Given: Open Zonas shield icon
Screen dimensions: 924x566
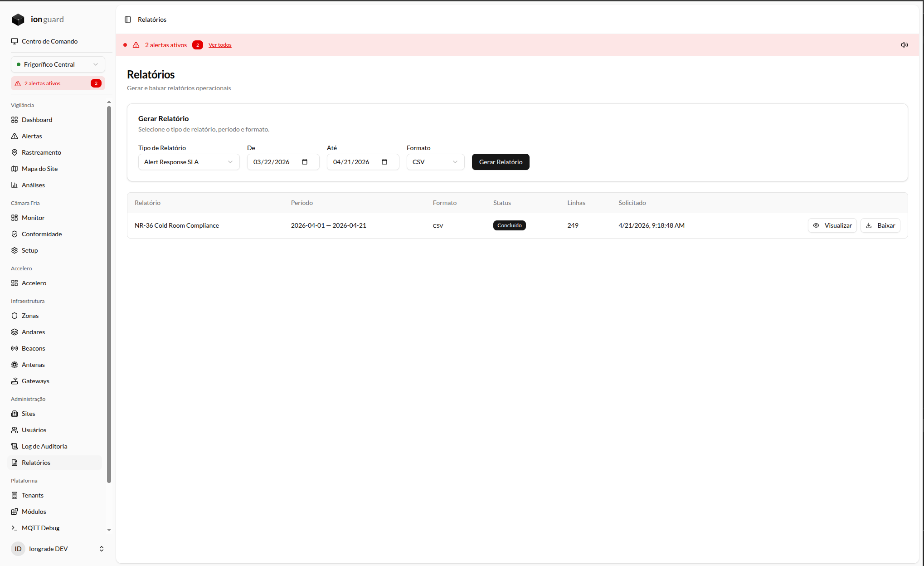Looking at the screenshot, I should coord(15,316).
